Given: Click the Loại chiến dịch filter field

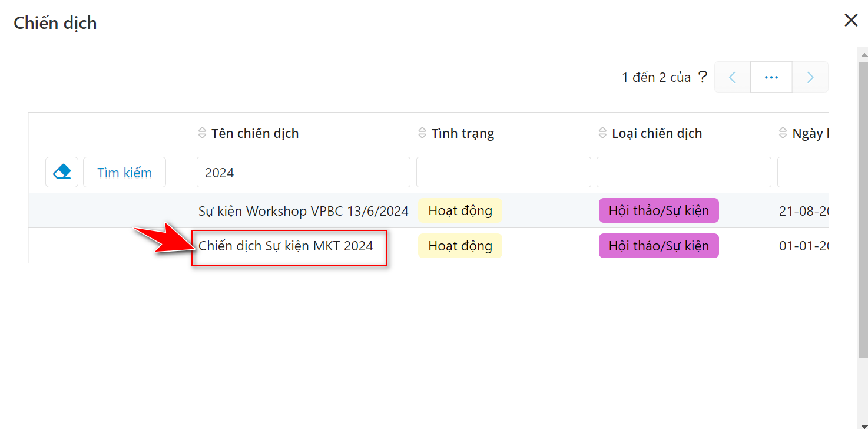Looking at the screenshot, I should click(684, 172).
